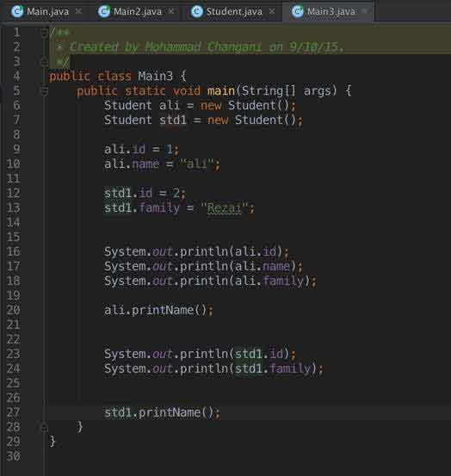This screenshot has height=476, width=451.
Task: Click the class icon on Main2.java tab
Action: 104,11
